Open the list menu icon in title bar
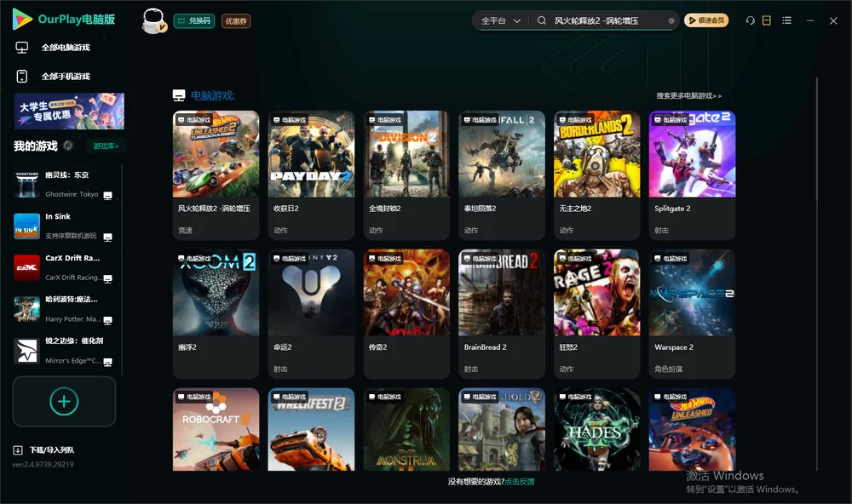Image resolution: width=852 pixels, height=504 pixels. tap(786, 20)
